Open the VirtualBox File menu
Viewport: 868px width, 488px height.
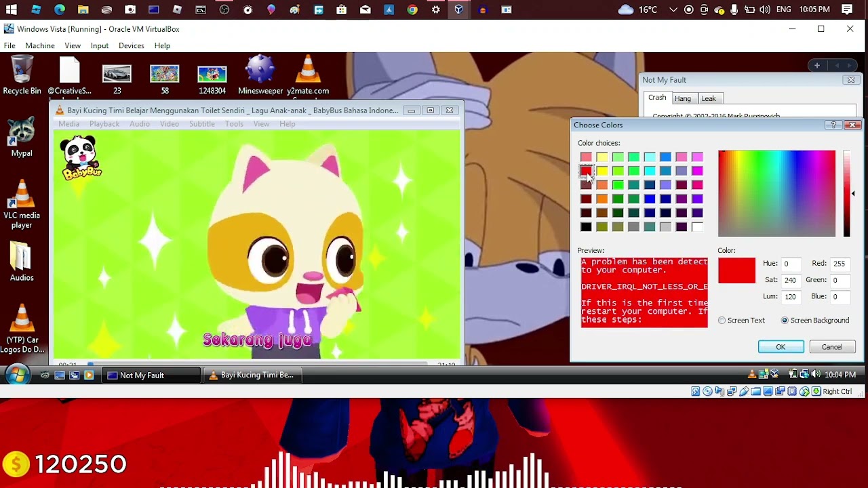(9, 45)
